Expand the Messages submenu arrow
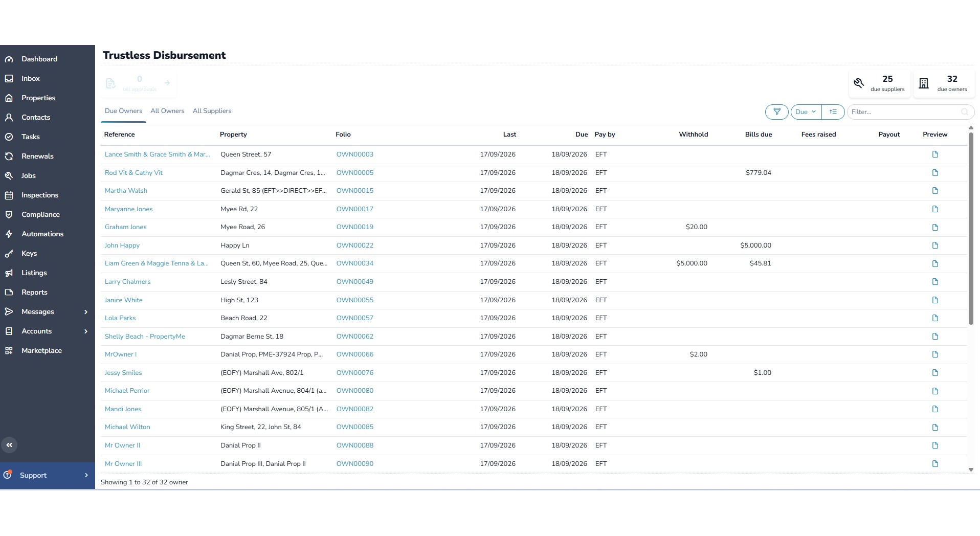 [86, 312]
